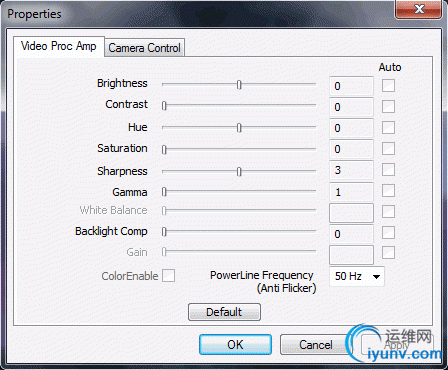This screenshot has height=370, width=448.
Task: Click the Gain slider handle
Action: pyautogui.click(x=164, y=252)
